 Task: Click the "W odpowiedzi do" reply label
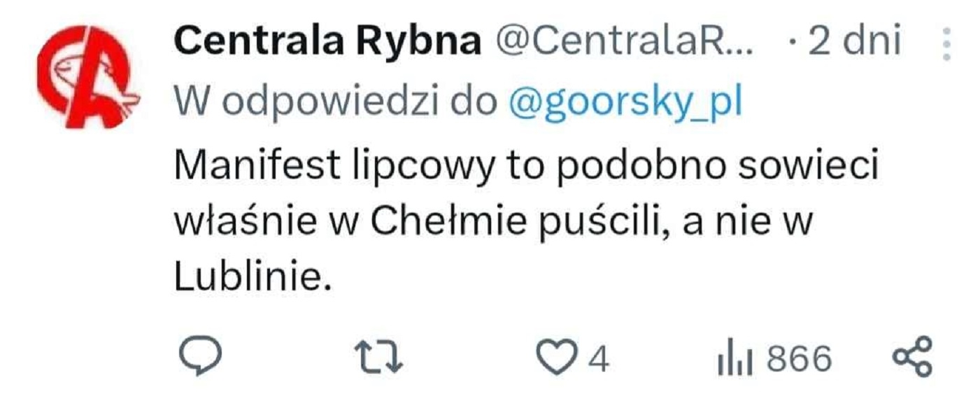click(x=334, y=104)
